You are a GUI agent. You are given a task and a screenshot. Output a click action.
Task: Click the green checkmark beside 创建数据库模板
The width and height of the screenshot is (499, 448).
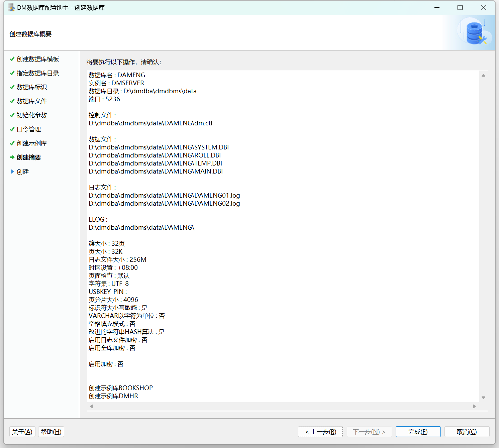point(12,59)
